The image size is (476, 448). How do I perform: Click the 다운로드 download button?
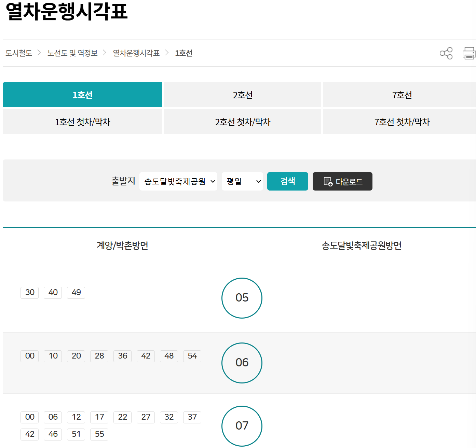342,181
